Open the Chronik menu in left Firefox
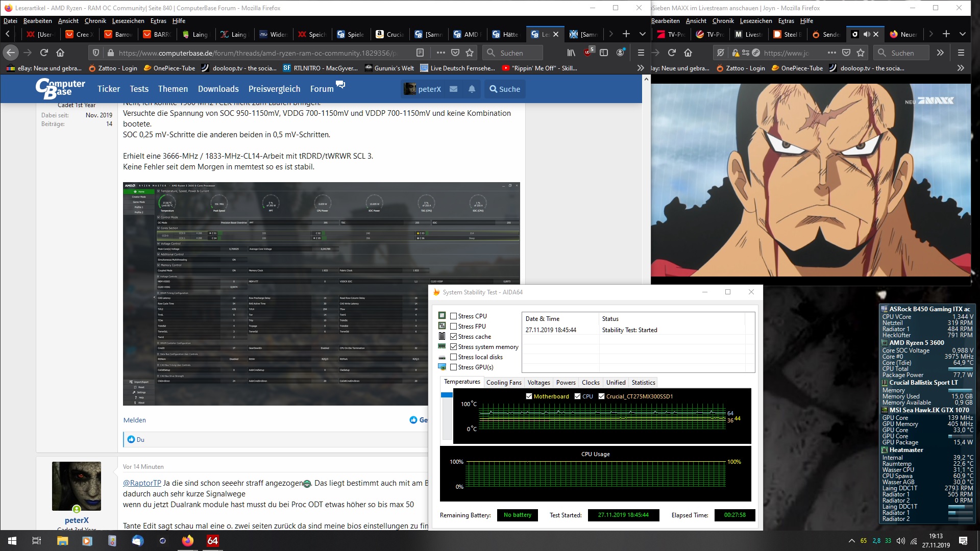This screenshot has height=551, width=980. pos(95,21)
